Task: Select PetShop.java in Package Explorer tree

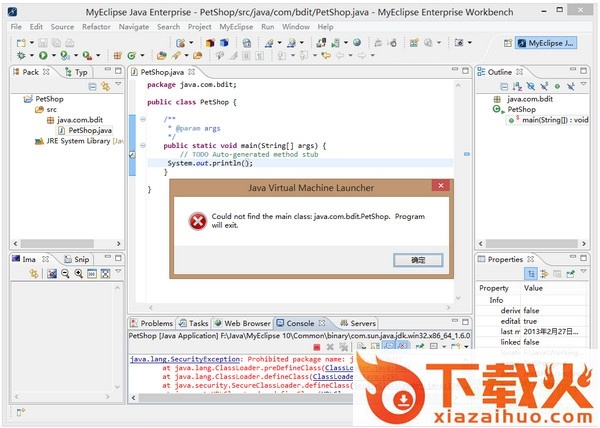Action: tap(90, 130)
